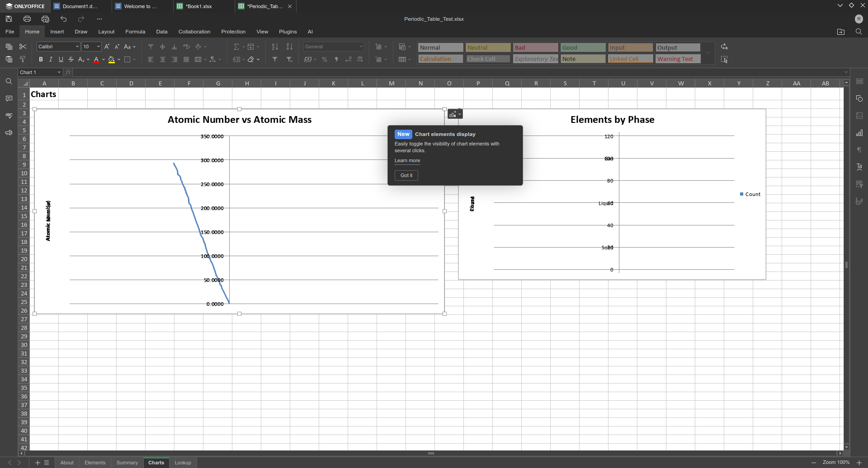Open the General number format dropdown

coord(334,47)
